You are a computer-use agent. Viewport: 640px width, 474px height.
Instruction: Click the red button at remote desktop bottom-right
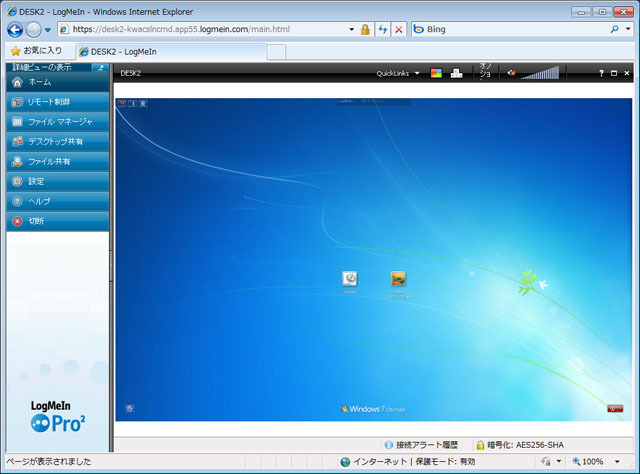tap(615, 408)
